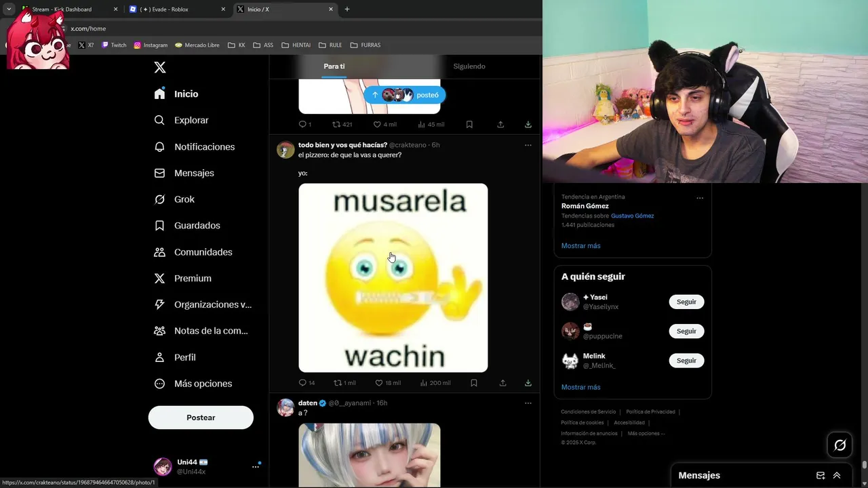The width and height of the screenshot is (868, 488).
Task: Open Inicio home icon in sidebar
Action: tap(159, 94)
